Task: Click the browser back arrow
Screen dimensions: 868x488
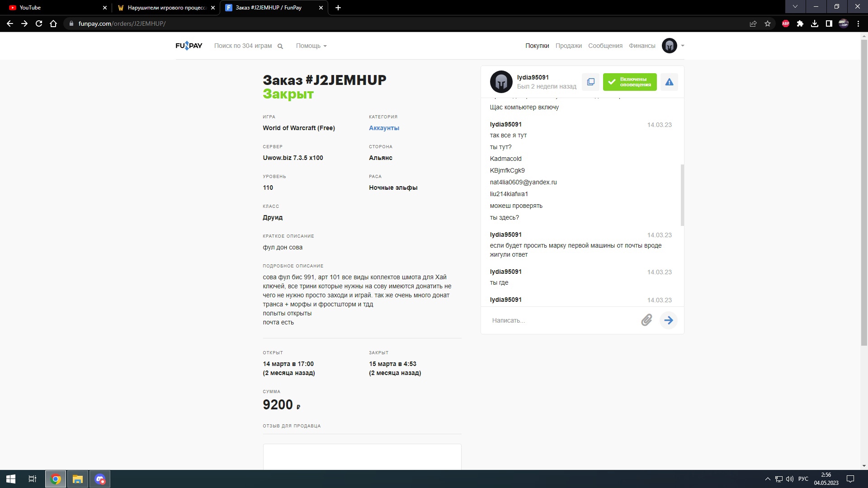Action: coord(10,23)
